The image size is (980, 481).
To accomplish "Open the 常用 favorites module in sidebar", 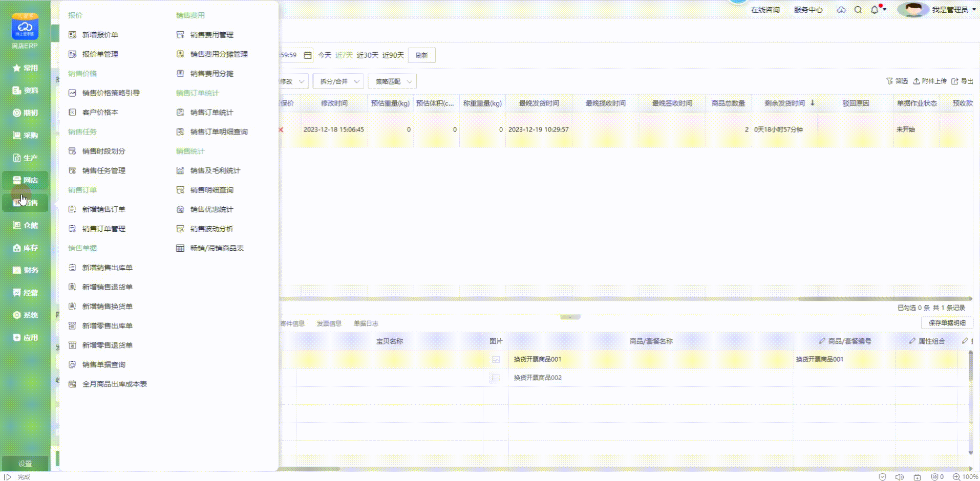I will point(25,68).
